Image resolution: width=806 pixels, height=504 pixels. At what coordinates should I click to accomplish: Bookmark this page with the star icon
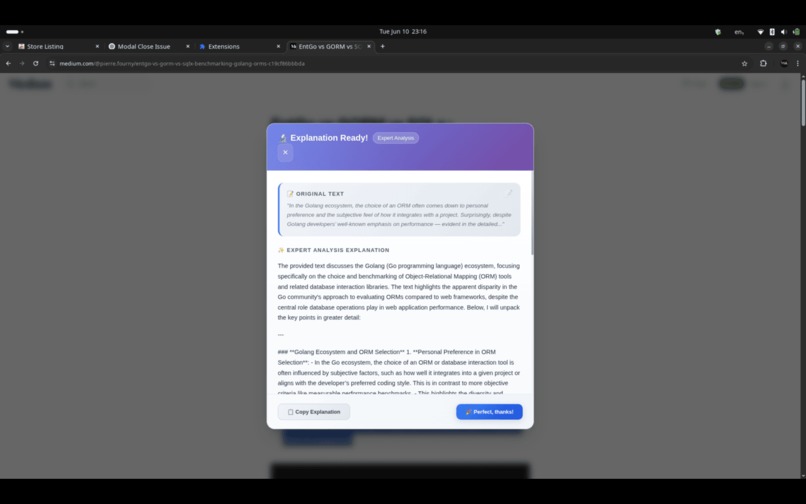(744, 64)
